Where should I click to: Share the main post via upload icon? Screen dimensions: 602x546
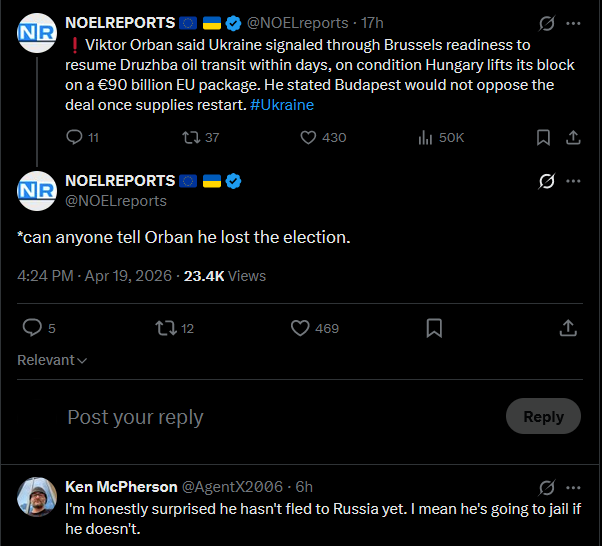tap(568, 328)
